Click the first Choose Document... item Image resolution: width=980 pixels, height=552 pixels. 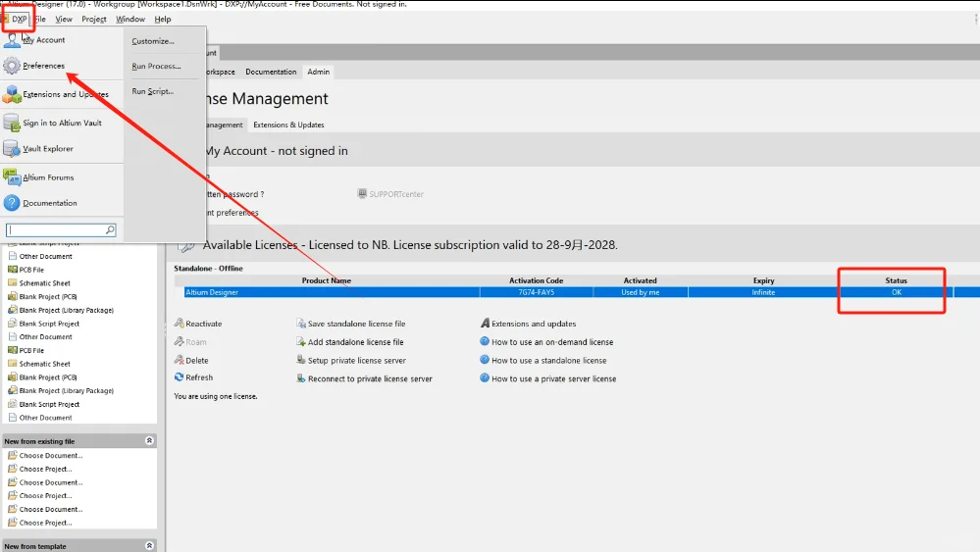(x=51, y=456)
